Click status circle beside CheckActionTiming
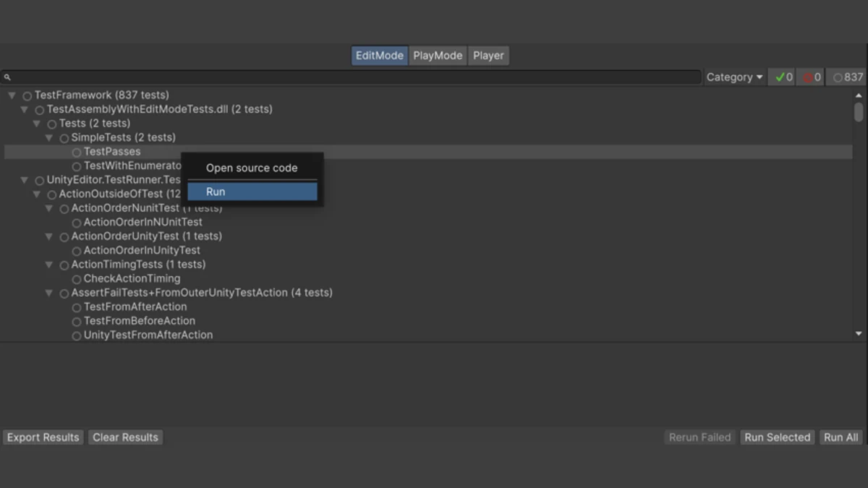This screenshot has height=488, width=868. pos(77,279)
